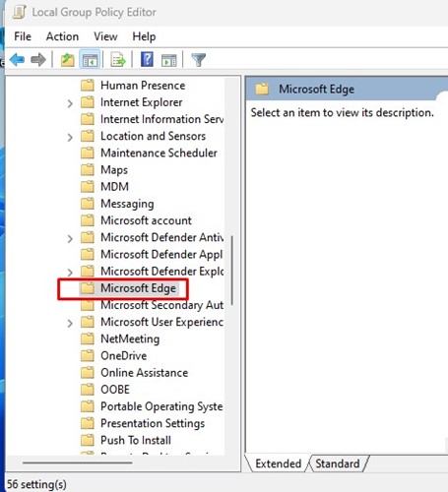
Task: Toggle Show/Hide Action Pane icon
Action: (x=169, y=61)
